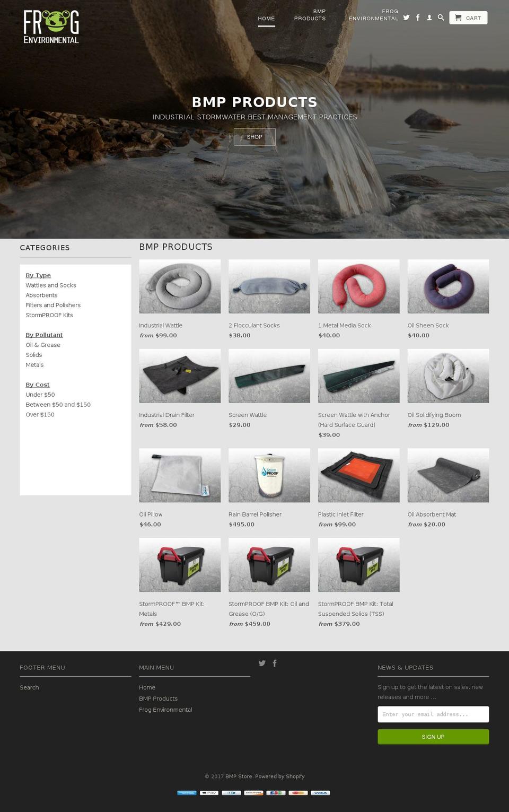509x812 pixels.
Task: Open search magnifier icon in header
Action: pos(441,18)
